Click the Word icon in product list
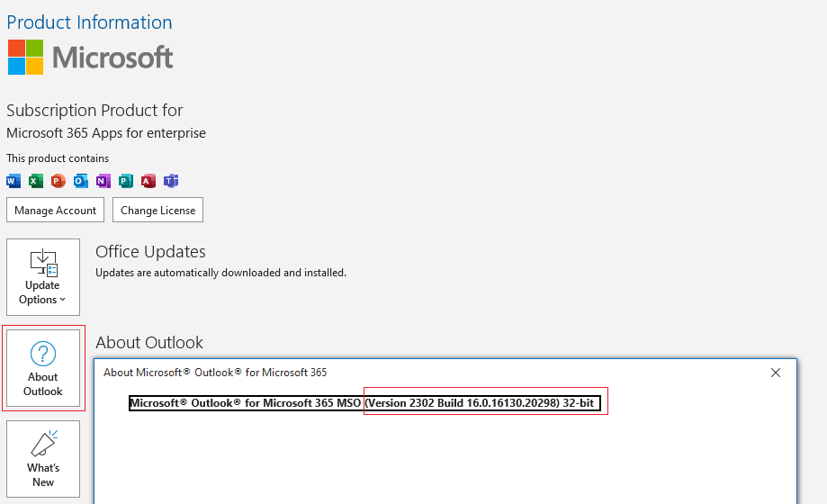Viewport: 827px width, 504px height. [x=13, y=181]
